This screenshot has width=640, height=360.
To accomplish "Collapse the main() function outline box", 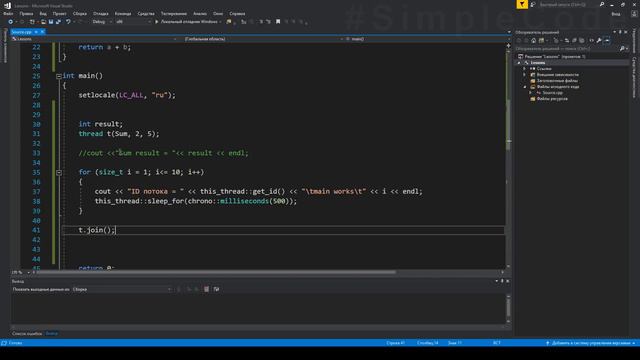I will (x=59, y=76).
